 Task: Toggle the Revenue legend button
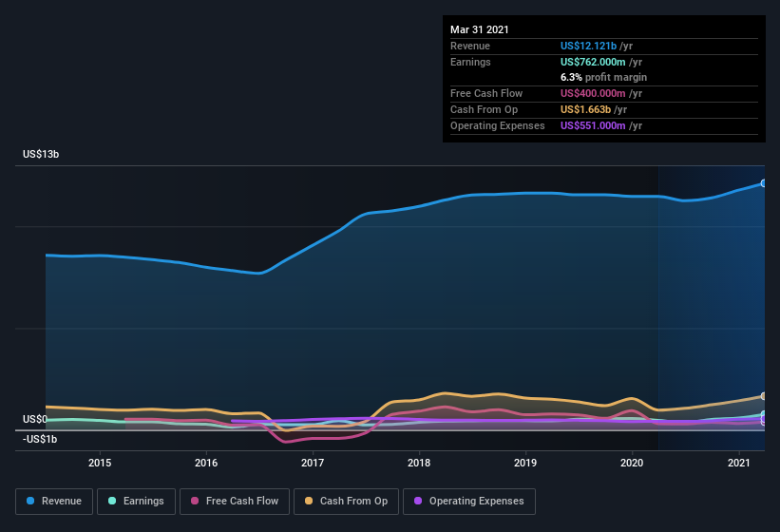click(x=54, y=502)
